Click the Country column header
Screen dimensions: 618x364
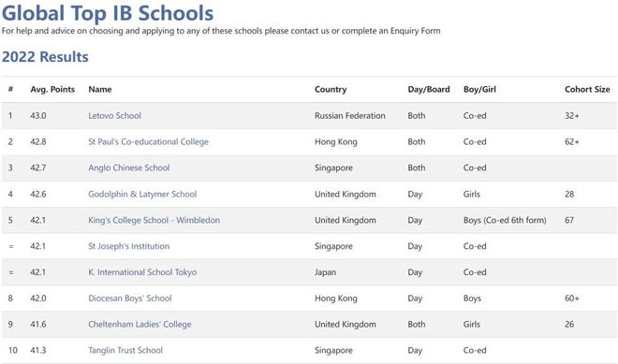click(x=331, y=90)
